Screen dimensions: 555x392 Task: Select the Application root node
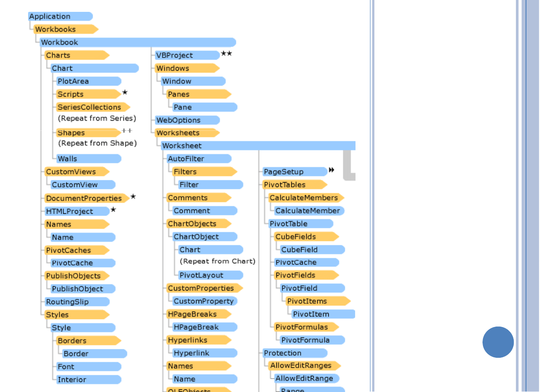pos(60,17)
